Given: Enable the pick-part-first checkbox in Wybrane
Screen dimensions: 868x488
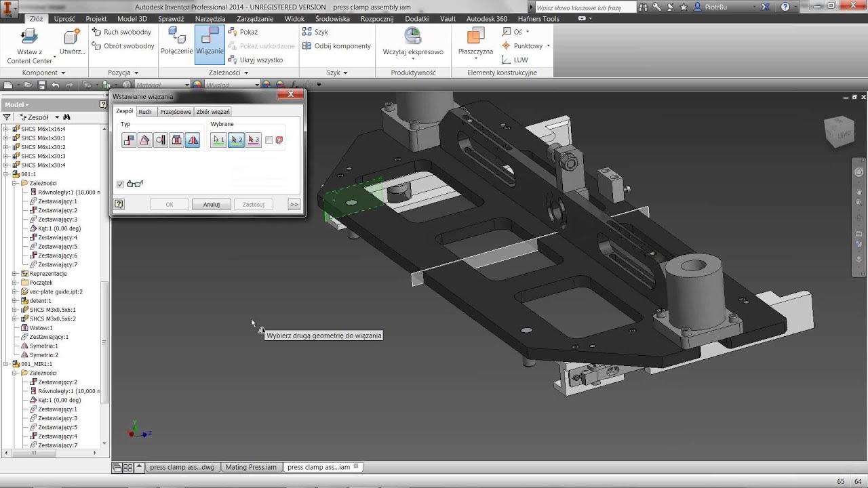Looking at the screenshot, I should (x=269, y=140).
